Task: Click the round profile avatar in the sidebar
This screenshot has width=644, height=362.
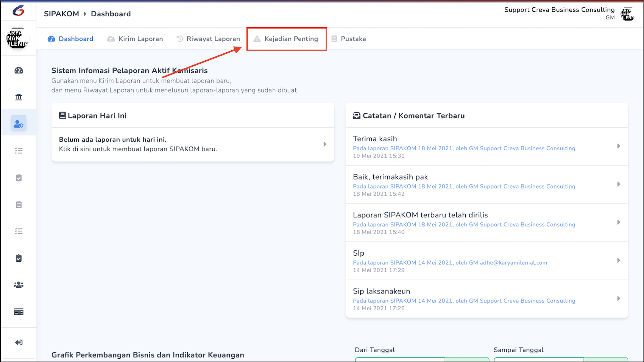Action: 17,39
